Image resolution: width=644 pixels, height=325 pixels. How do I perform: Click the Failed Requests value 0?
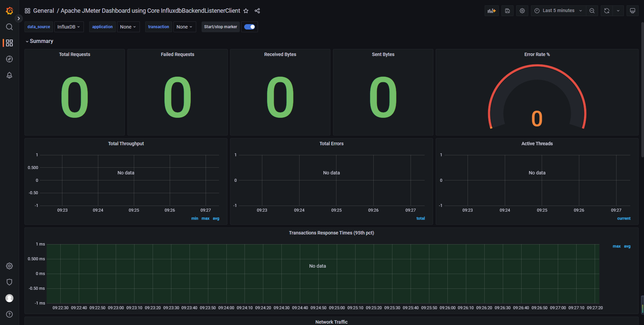(x=177, y=97)
